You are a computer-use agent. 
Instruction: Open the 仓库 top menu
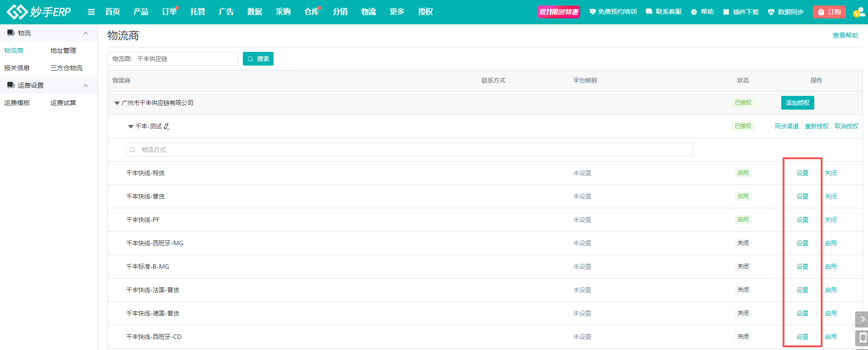(311, 12)
